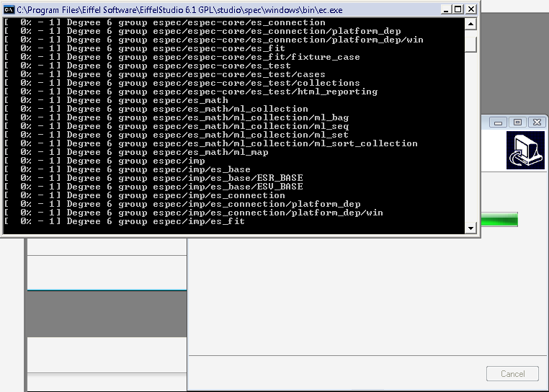Restore the background installer window
The image size is (549, 392).
point(517,122)
